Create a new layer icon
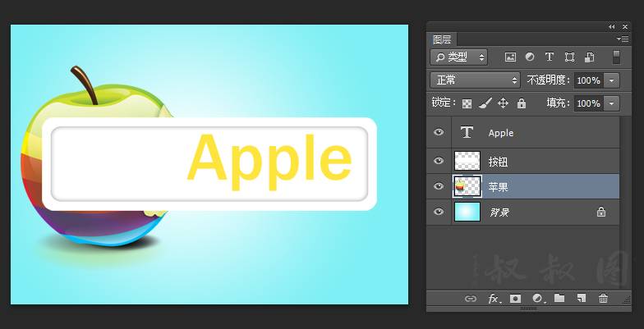The width and height of the screenshot is (644, 329). click(582, 299)
